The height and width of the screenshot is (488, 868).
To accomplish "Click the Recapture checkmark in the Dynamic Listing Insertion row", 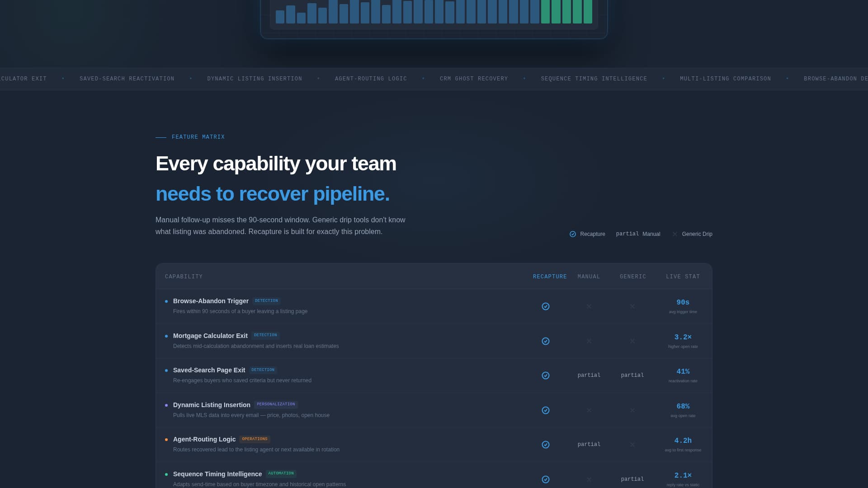I will 546,410.
